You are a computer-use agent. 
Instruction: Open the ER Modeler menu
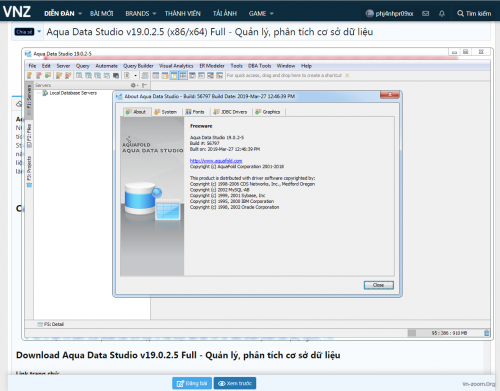pyautogui.click(x=212, y=66)
